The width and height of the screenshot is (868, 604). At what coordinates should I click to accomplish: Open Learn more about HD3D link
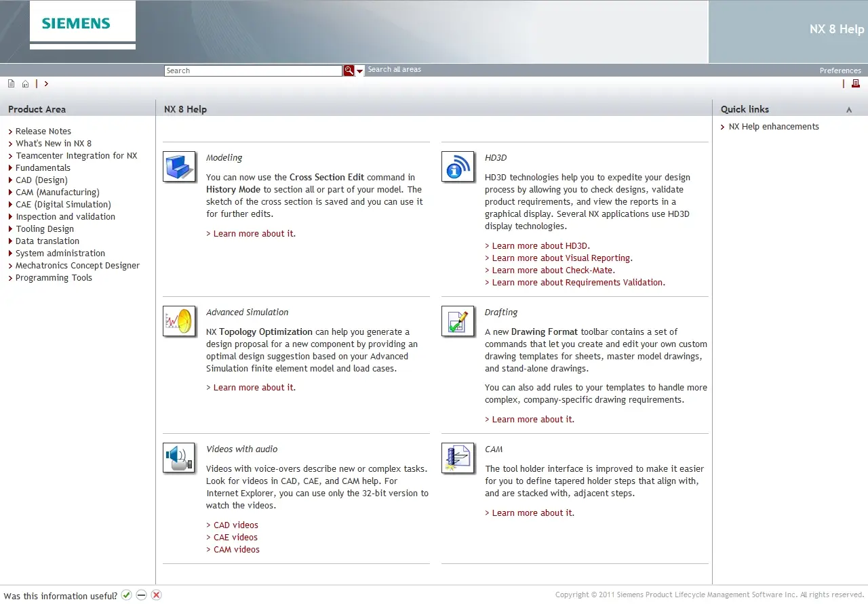[x=540, y=246]
